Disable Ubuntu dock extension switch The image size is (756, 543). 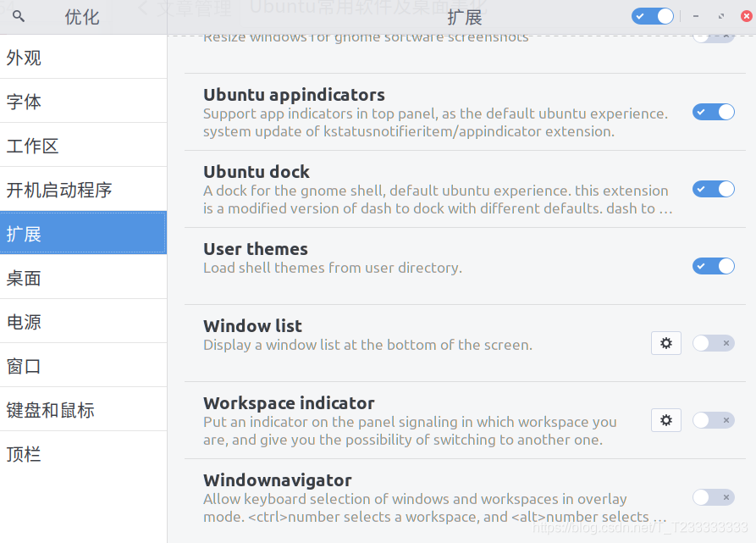point(714,189)
